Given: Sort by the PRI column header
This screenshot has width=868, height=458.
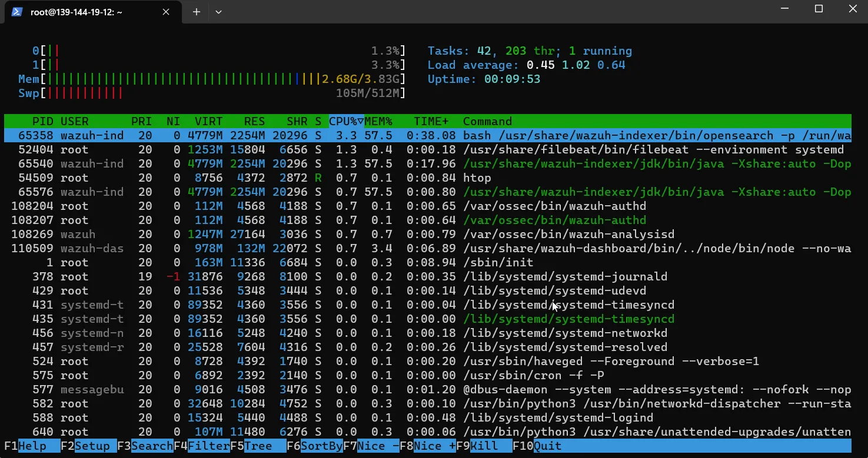Looking at the screenshot, I should pyautogui.click(x=142, y=121).
